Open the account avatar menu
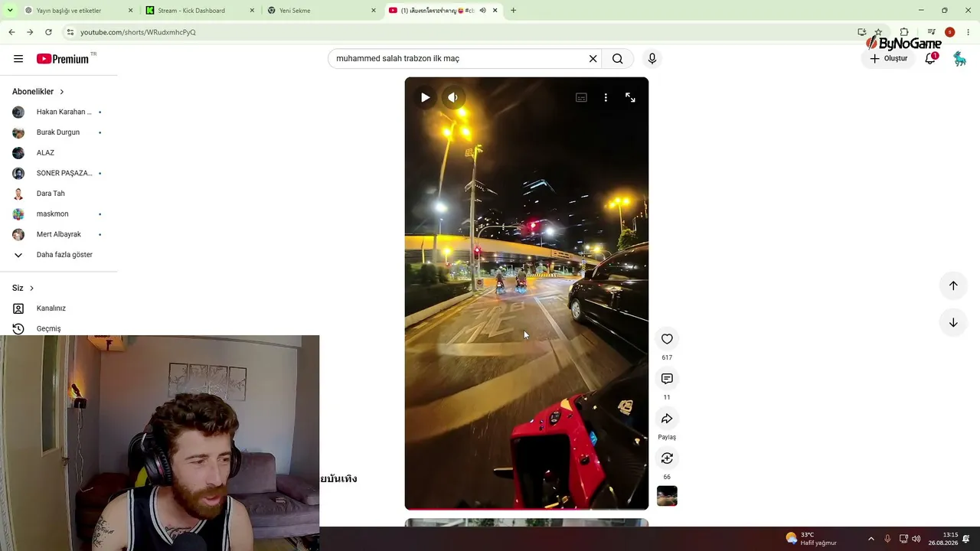Viewport: 980px width, 551px height. [x=959, y=59]
